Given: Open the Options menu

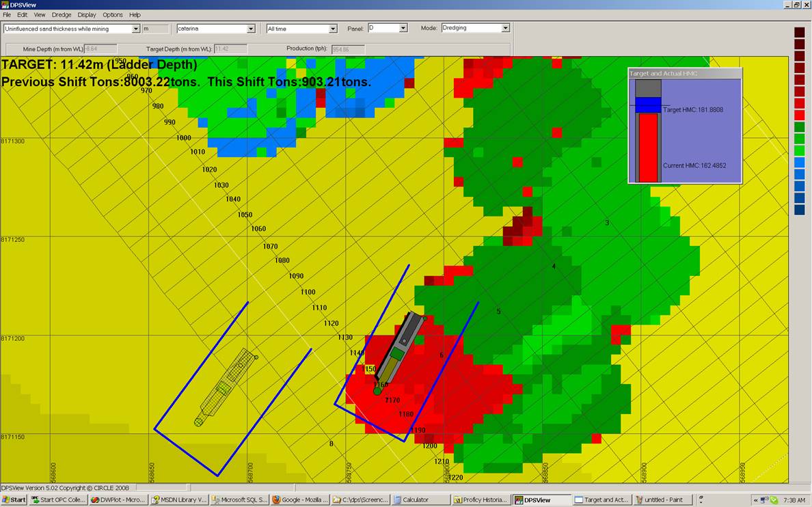Looking at the screenshot, I should pos(113,14).
